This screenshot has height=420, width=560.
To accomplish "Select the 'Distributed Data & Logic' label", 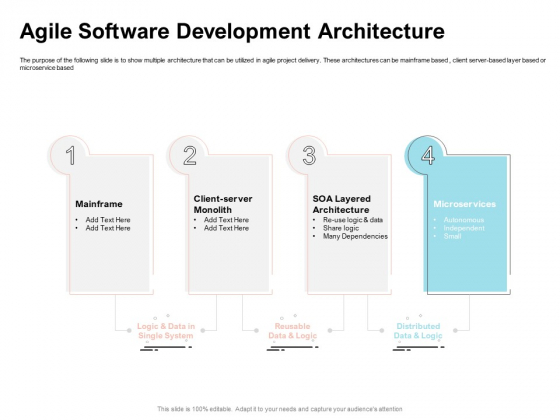I will pyautogui.click(x=418, y=331).
